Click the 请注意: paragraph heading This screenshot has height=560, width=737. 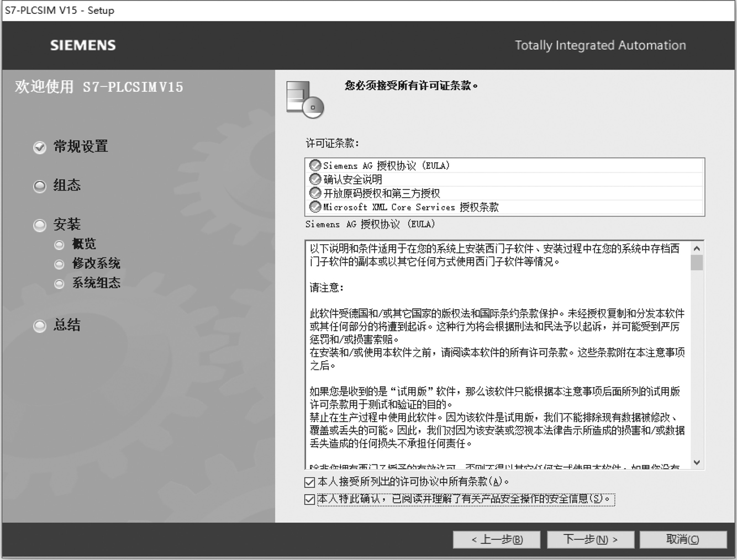tap(327, 288)
